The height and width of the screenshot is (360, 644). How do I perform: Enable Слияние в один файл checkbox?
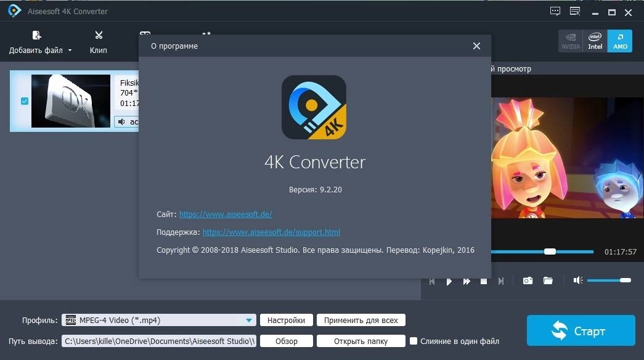[x=414, y=341]
